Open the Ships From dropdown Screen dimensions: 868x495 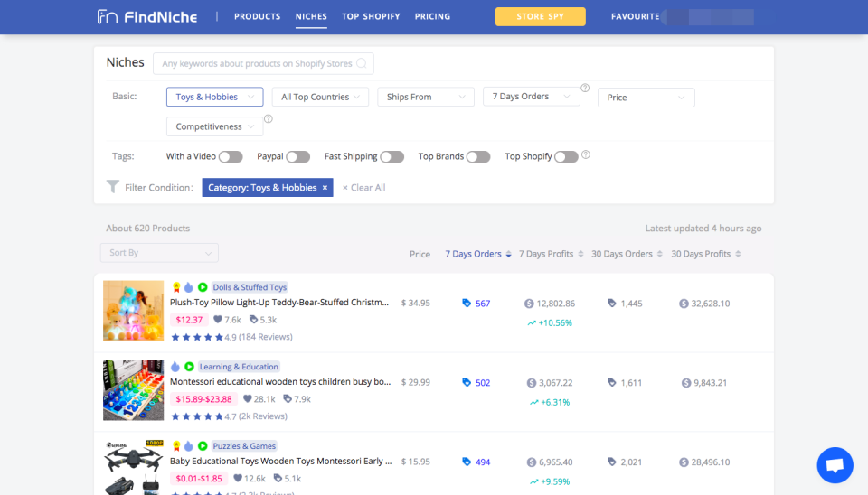pyautogui.click(x=426, y=98)
